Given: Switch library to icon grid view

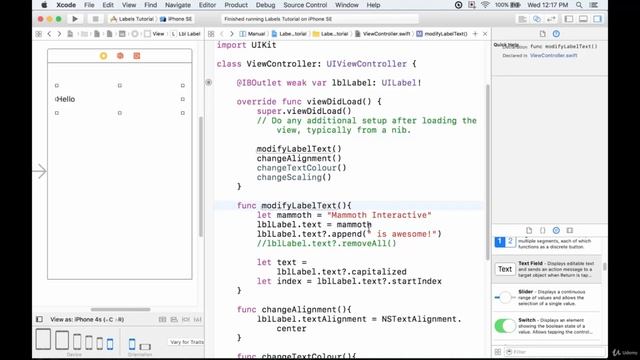Looking at the screenshot, I should click(498, 351).
